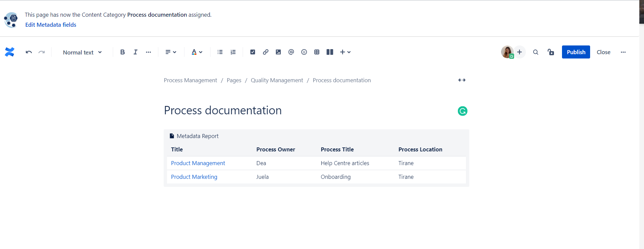Click Tirane in Product Management row
This screenshot has height=249, width=644.
click(406, 163)
